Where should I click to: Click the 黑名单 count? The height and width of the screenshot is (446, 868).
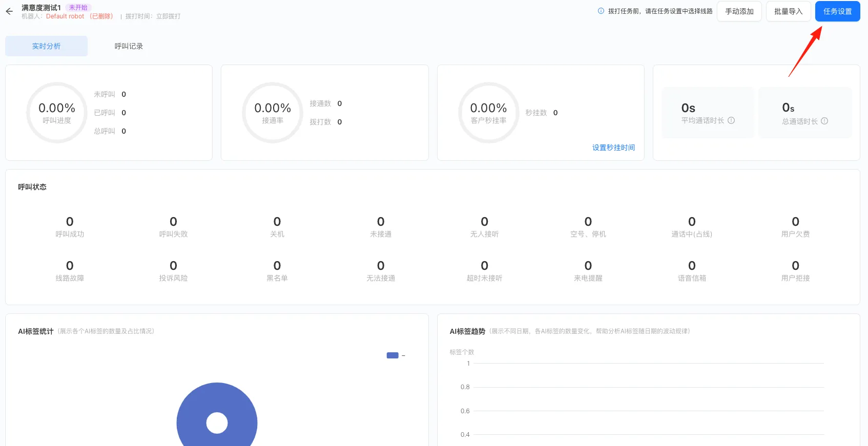(277, 266)
